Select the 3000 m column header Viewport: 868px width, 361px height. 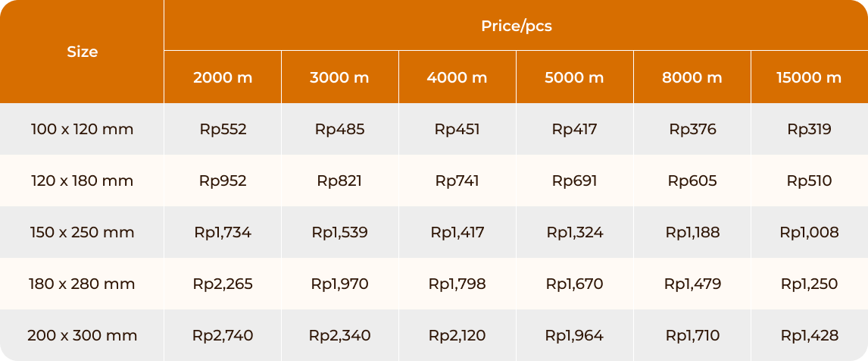point(340,77)
